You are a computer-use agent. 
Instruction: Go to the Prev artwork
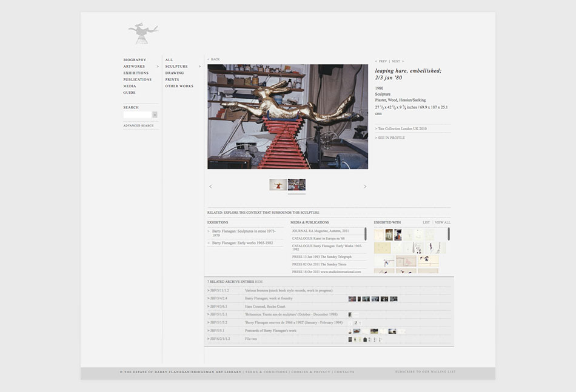tap(381, 61)
